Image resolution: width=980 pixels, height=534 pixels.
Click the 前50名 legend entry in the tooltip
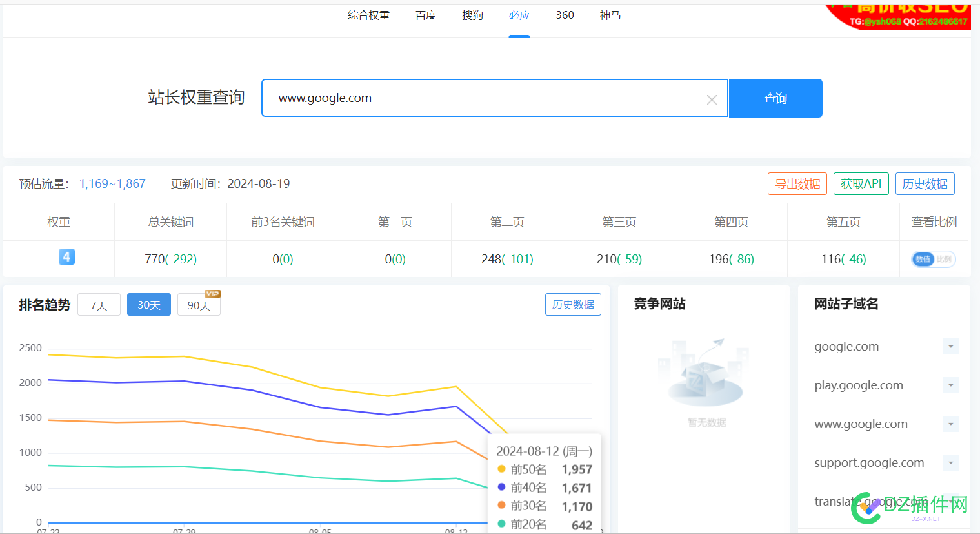click(545, 469)
